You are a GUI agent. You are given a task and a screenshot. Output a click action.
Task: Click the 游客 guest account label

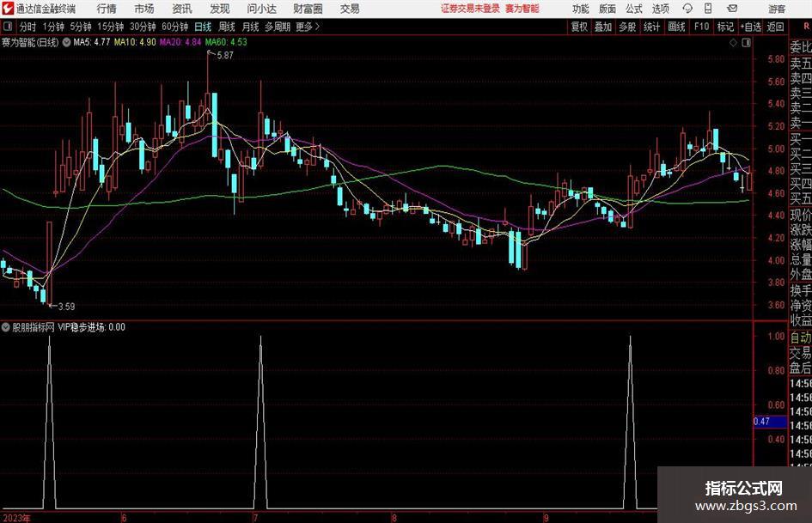pos(777,9)
